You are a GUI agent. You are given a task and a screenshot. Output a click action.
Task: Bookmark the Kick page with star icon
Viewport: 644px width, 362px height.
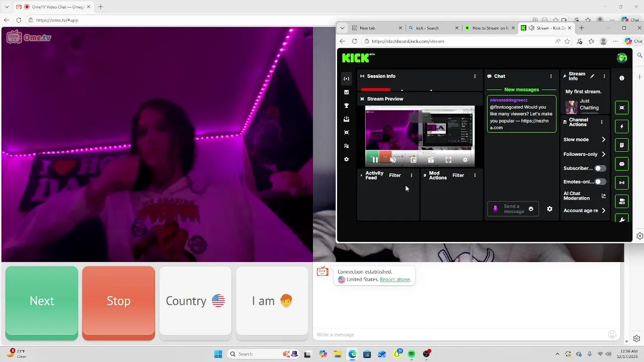coord(568,41)
